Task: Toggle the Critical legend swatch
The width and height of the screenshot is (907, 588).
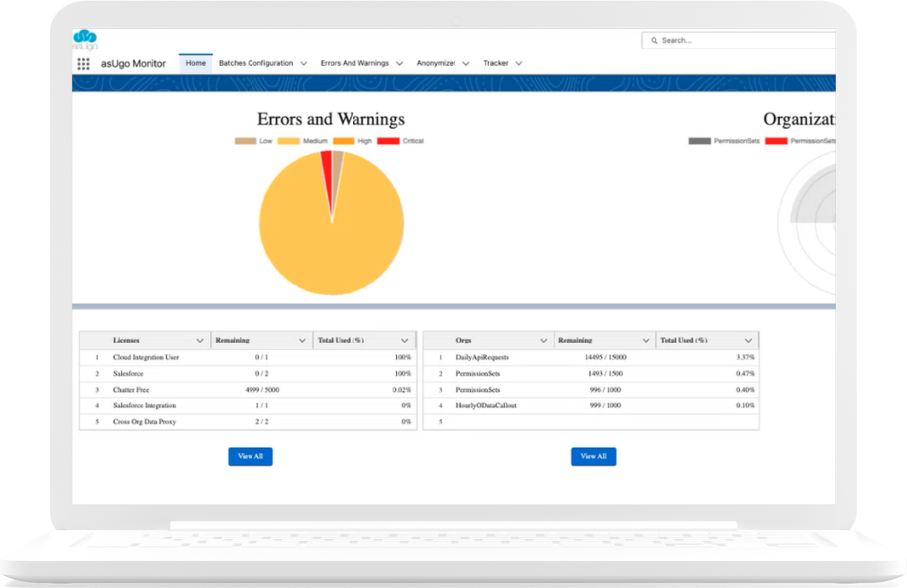Action: [388, 141]
